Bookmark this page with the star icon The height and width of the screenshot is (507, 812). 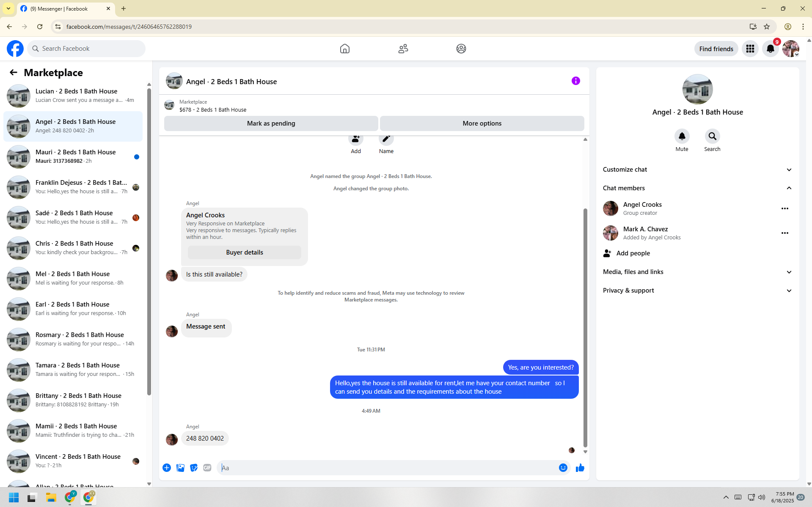(767, 27)
